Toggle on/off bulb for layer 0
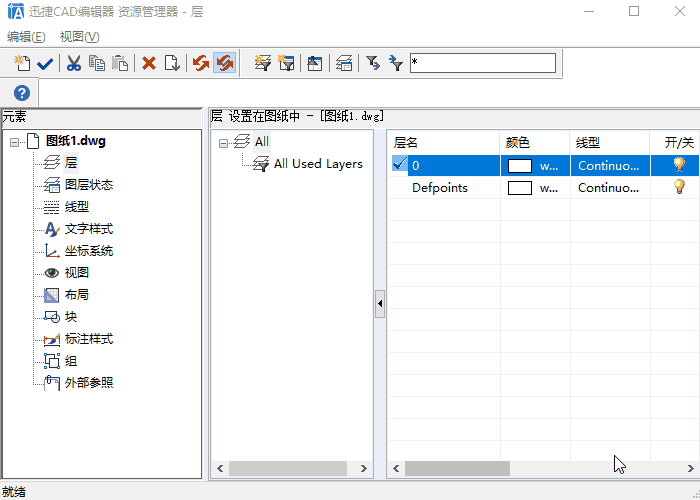Viewport: 700px width, 500px height. point(678,164)
